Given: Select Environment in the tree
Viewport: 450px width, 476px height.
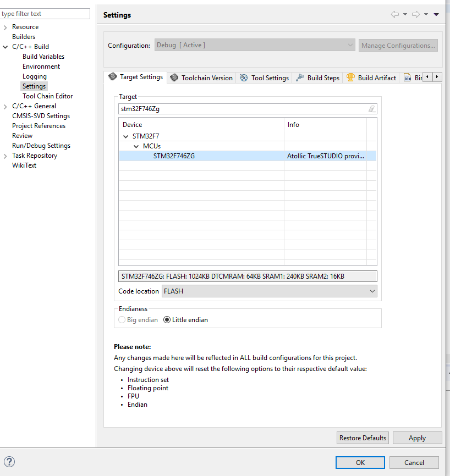Looking at the screenshot, I should [x=41, y=67].
